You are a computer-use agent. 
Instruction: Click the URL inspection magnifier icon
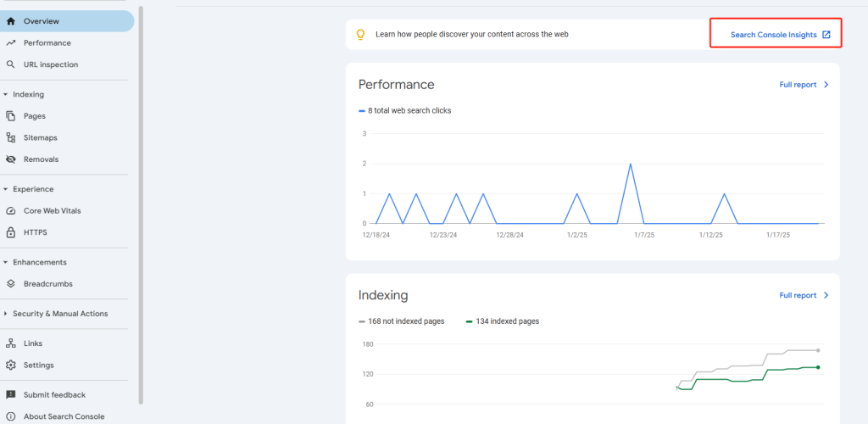[x=11, y=64]
